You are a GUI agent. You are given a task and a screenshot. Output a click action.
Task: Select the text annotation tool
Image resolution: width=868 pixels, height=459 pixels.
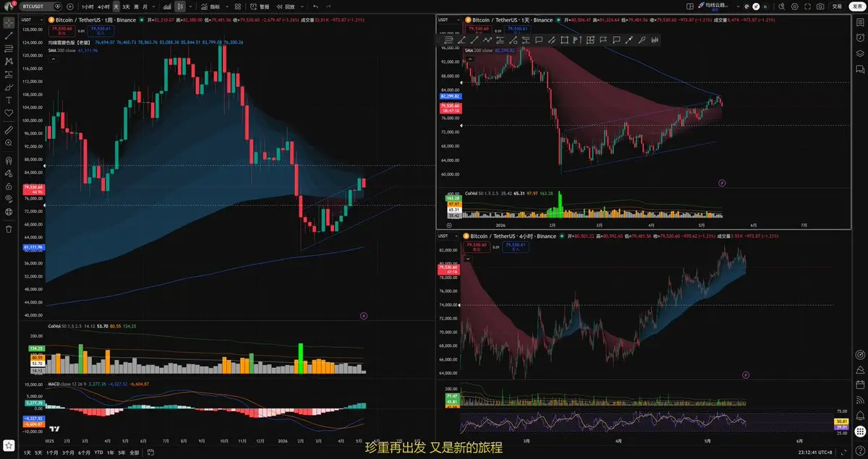coord(9,100)
